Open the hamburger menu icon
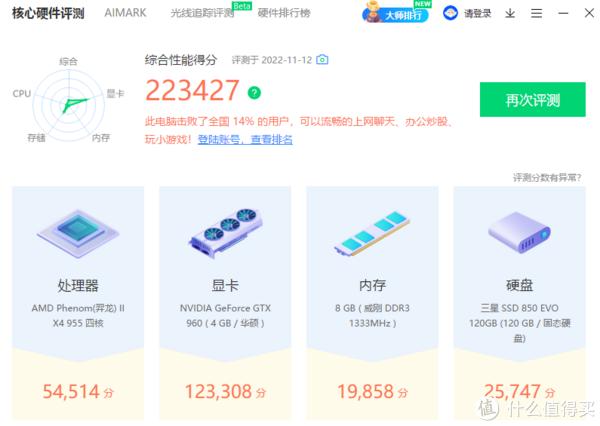The width and height of the screenshot is (600, 426). click(x=536, y=13)
